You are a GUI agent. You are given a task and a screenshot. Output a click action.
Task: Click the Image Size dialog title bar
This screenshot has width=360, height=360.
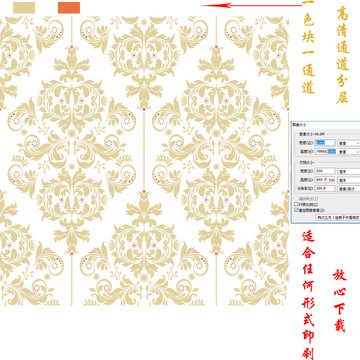pos(326,124)
